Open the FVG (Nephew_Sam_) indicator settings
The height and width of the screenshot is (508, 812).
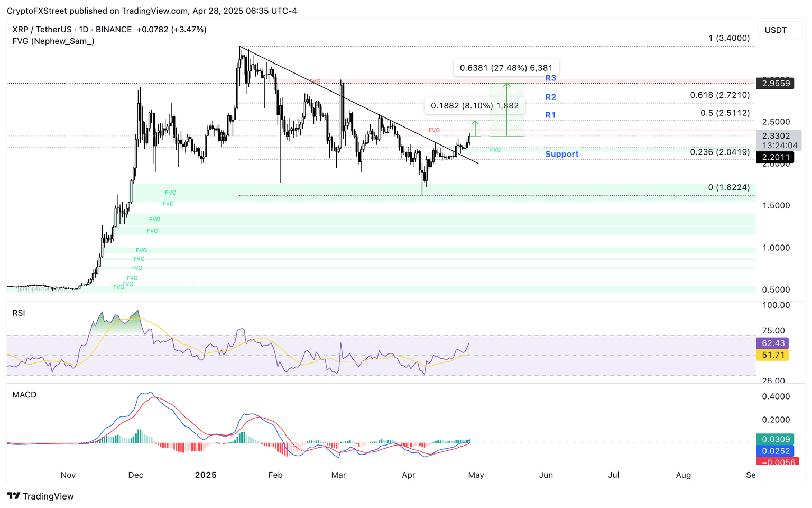pyautogui.click(x=53, y=41)
